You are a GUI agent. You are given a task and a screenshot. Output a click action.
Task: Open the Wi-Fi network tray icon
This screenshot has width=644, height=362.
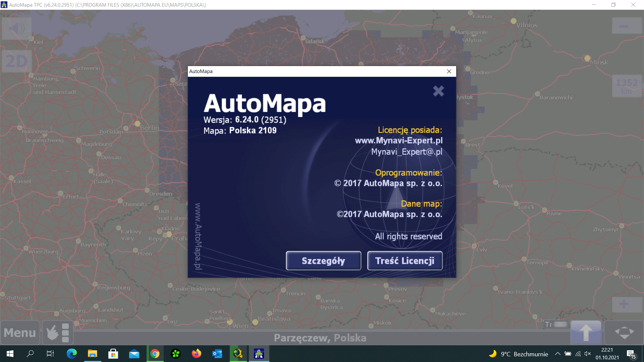578,354
